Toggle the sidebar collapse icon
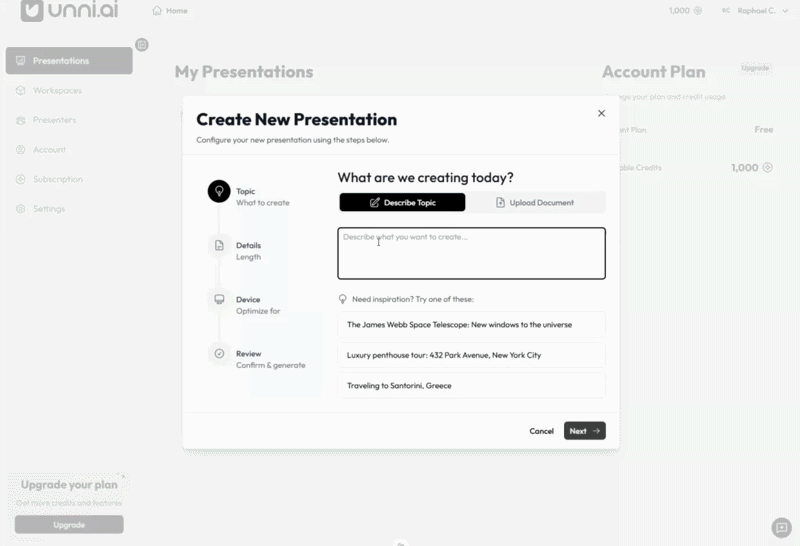The width and height of the screenshot is (800, 546). coord(142,45)
